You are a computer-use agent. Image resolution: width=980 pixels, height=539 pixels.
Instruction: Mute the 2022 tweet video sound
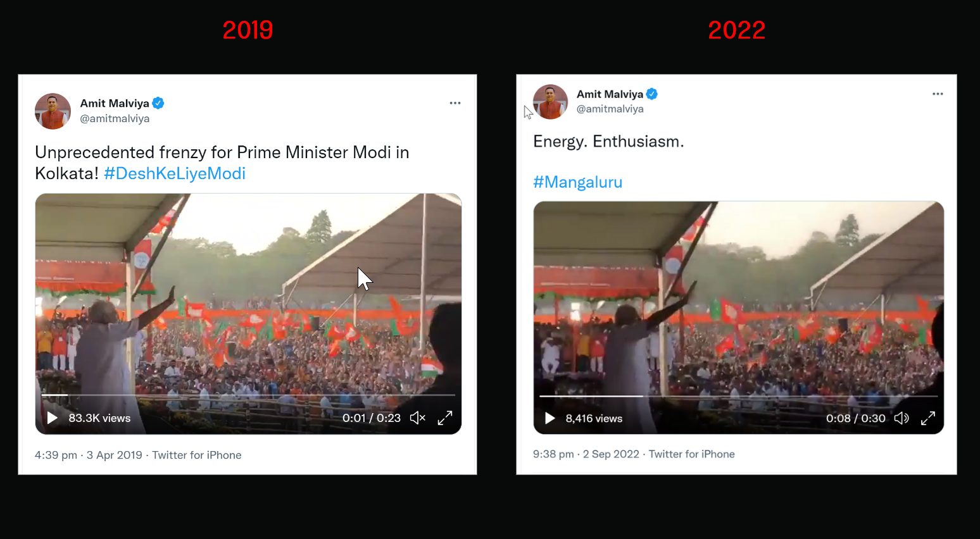tap(901, 418)
